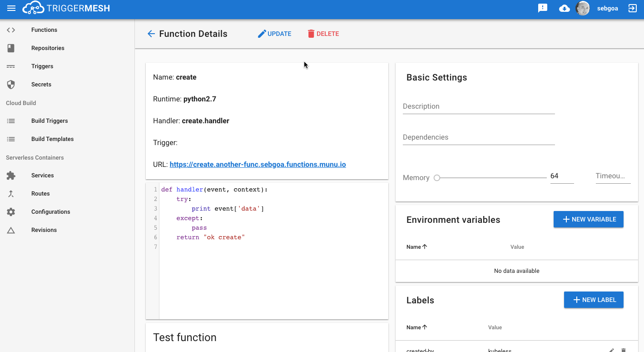Click the Runtime python2.7 text
This screenshot has width=644, height=352.
pyautogui.click(x=184, y=99)
